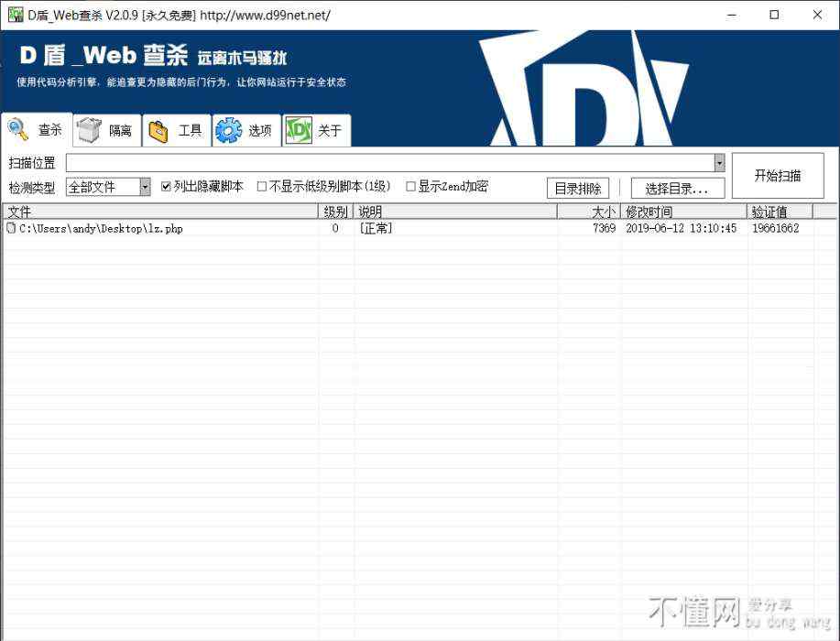Click the box icon on 隔离 tab
840x641 pixels.
click(89, 131)
